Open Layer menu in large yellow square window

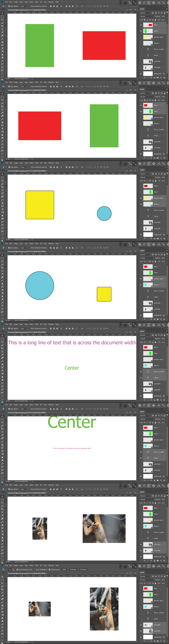(21, 163)
